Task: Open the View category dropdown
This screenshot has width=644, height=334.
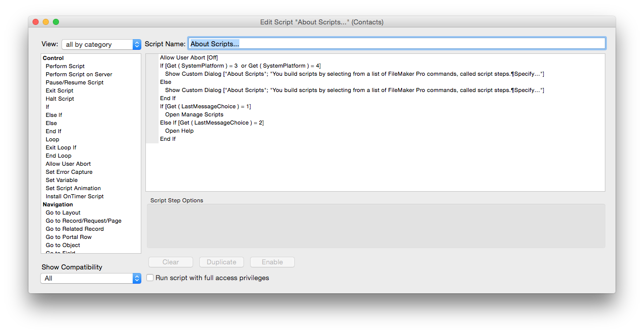Action: coord(101,45)
